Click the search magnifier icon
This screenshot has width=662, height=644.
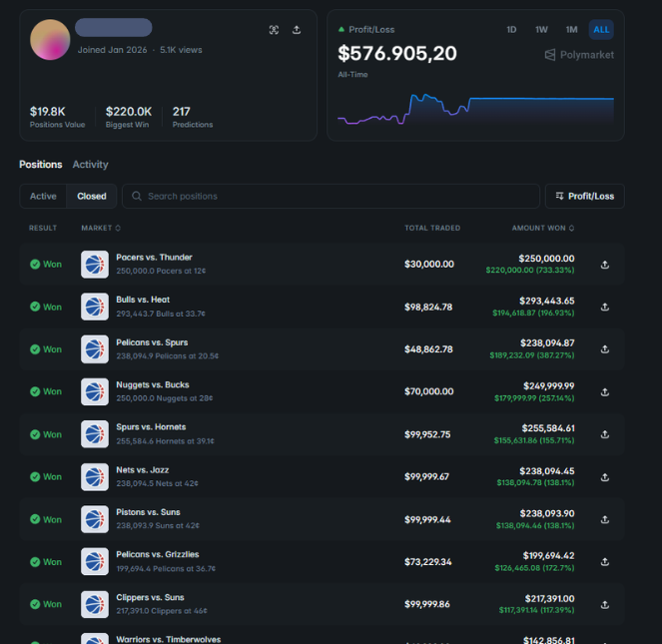pos(137,196)
